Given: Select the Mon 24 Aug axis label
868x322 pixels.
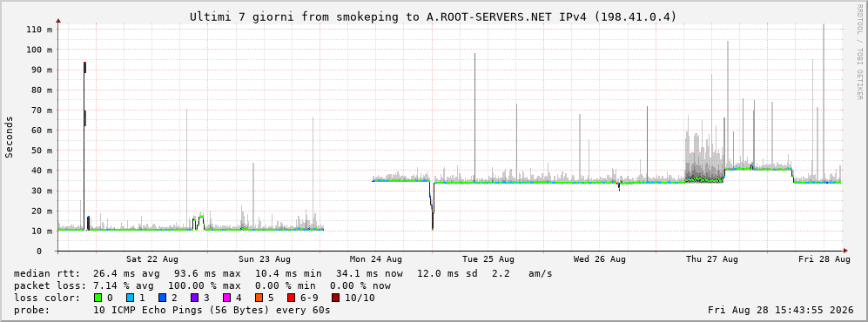Looking at the screenshot, I should coord(376,259).
